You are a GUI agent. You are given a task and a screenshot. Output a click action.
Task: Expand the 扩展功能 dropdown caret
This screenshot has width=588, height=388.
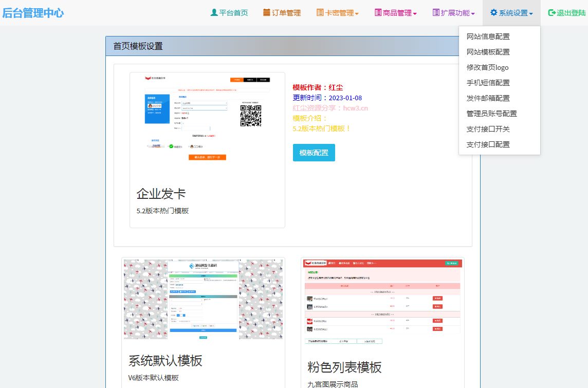[x=473, y=14]
